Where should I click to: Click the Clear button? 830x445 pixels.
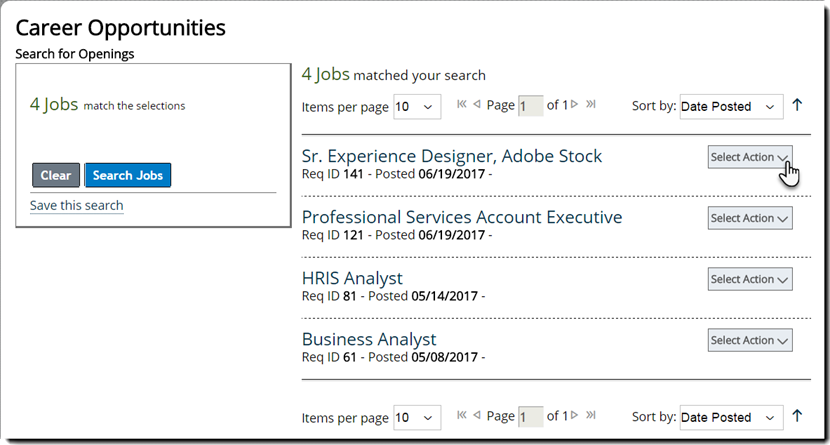tap(56, 176)
